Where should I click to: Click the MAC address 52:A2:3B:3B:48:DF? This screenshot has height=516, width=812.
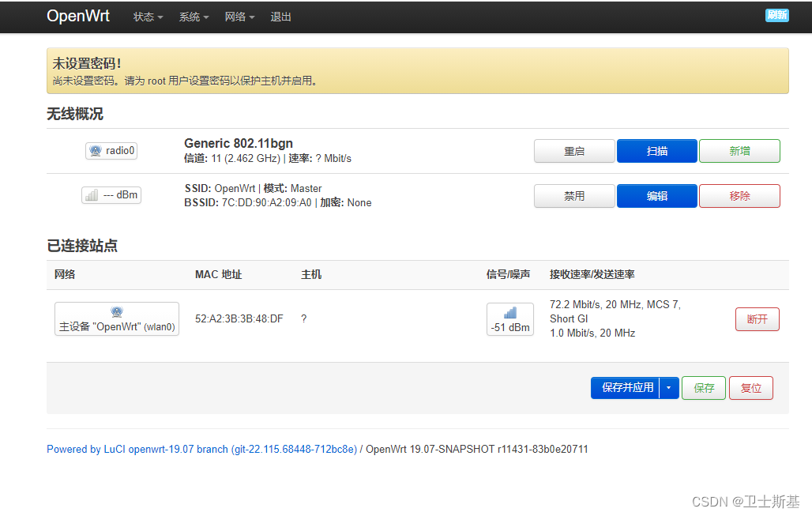coord(239,318)
